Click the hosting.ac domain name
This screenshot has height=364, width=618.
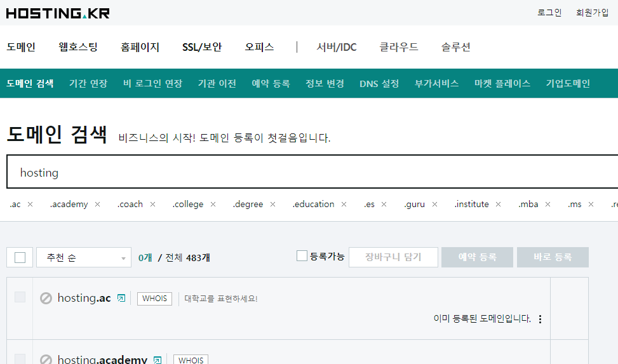pyautogui.click(x=84, y=298)
